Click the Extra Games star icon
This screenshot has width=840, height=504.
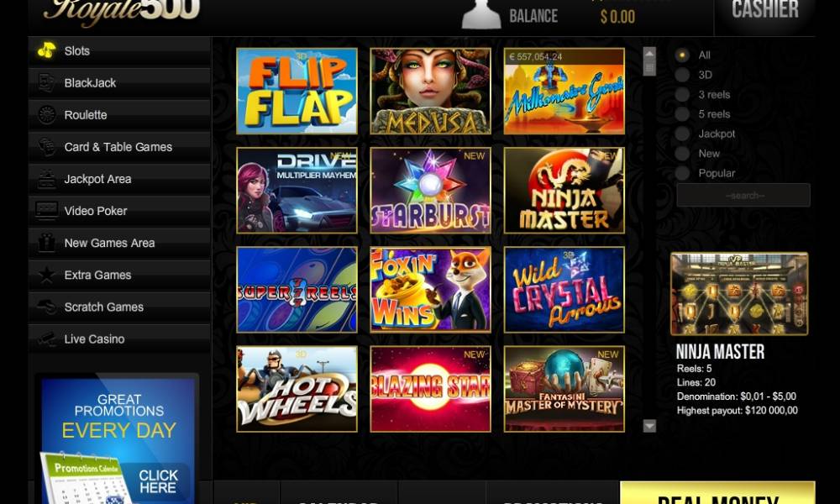coord(46,275)
